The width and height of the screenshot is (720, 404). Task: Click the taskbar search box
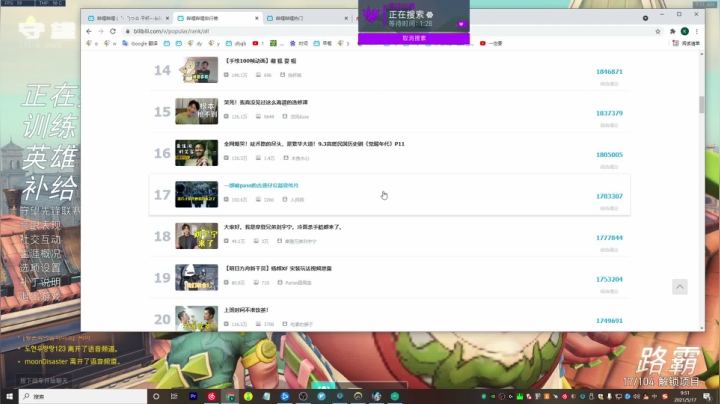pyautogui.click(x=83, y=396)
